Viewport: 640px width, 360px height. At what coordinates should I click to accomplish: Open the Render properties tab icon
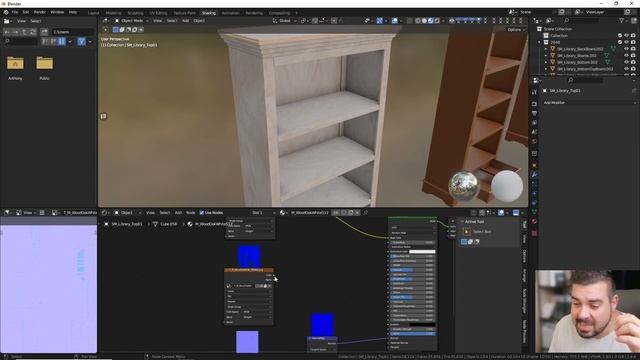534,104
